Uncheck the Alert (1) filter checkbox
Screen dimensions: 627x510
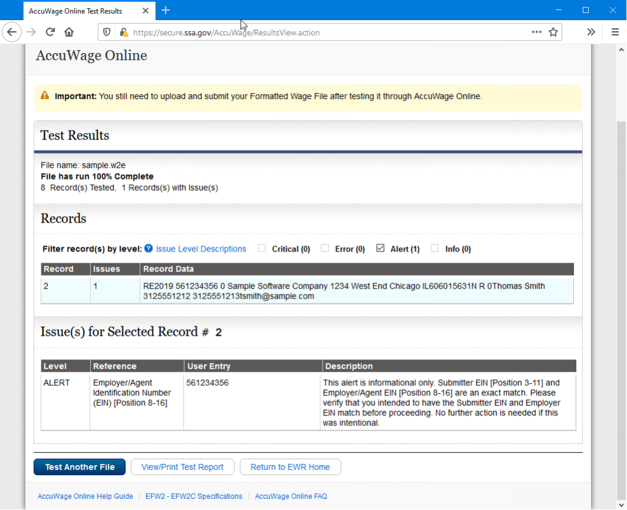[380, 248]
